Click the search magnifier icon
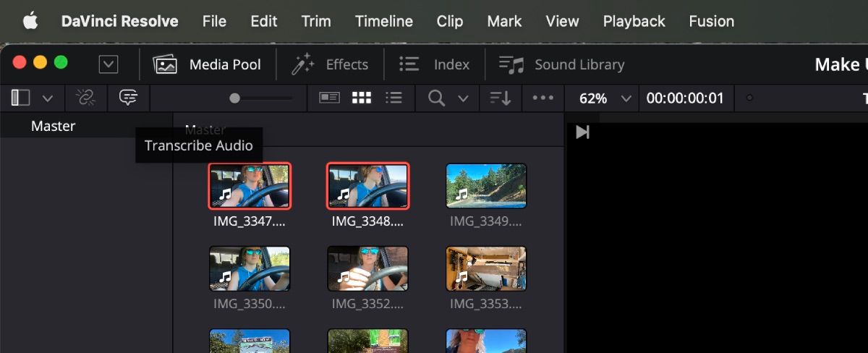 click(436, 98)
